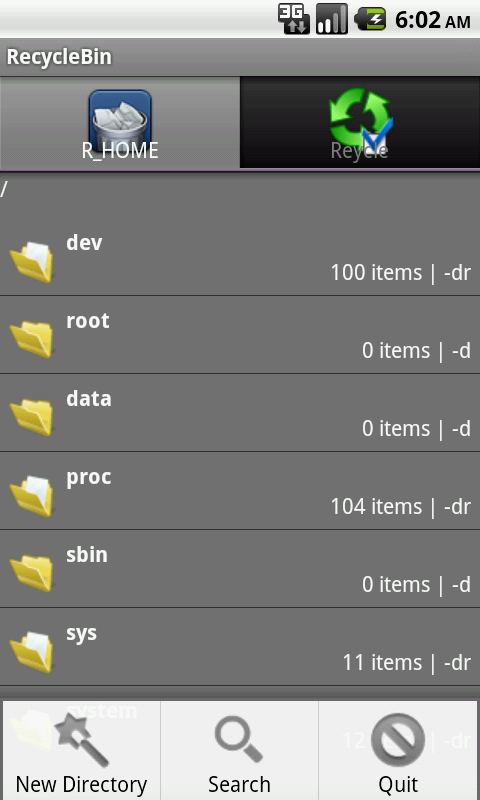Viewport: 480px width, 800px height.
Task: Open the R_HOME trash bin tab
Action: point(120,122)
